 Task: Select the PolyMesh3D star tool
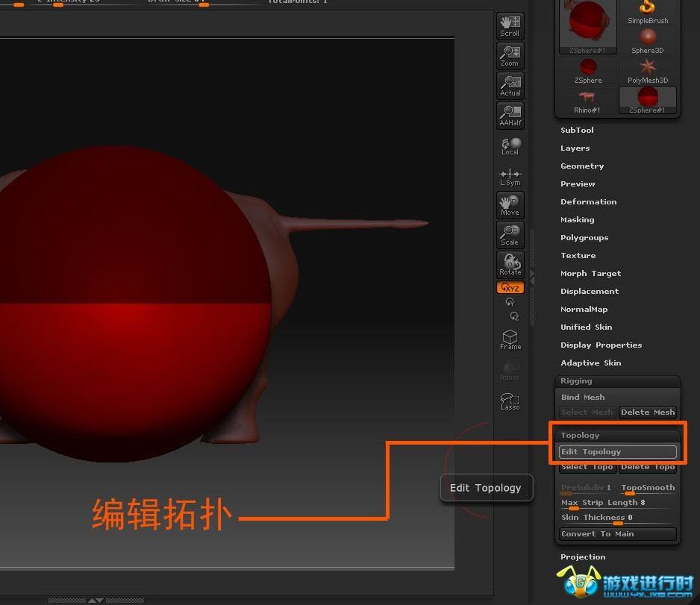648,72
